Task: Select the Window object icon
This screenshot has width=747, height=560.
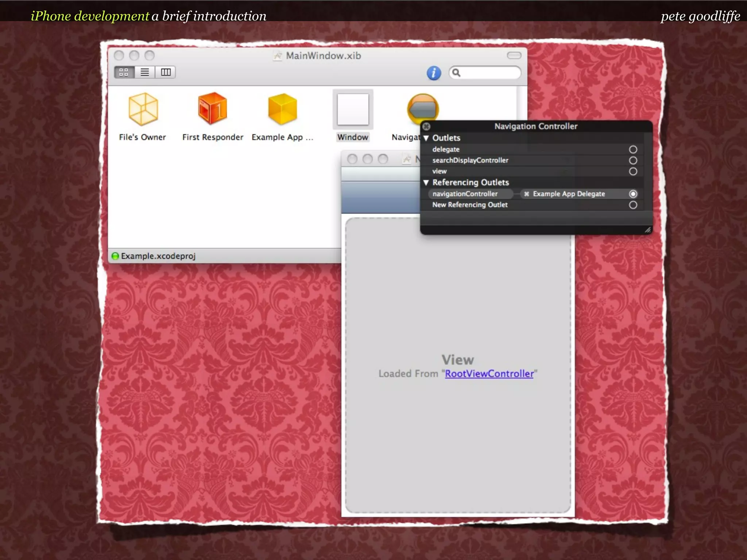Action: coord(353,109)
